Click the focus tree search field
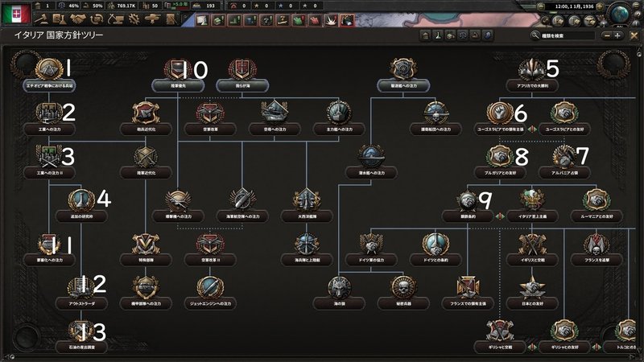 point(567,35)
